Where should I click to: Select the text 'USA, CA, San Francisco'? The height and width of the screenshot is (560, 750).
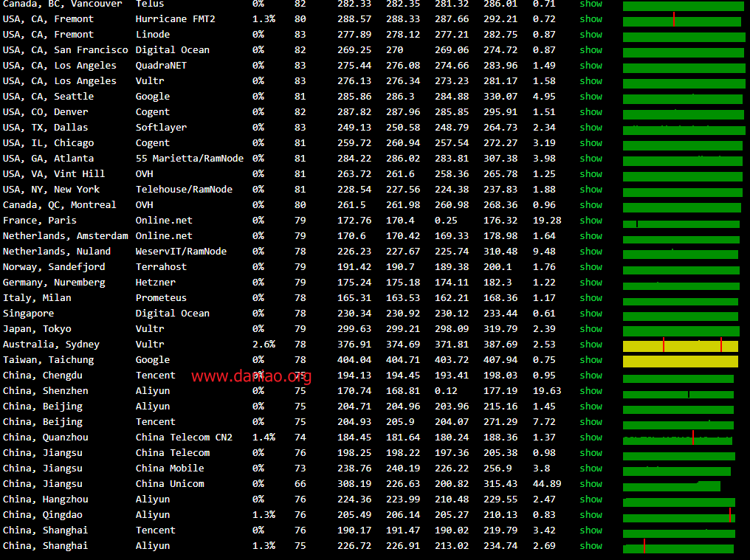click(x=65, y=49)
